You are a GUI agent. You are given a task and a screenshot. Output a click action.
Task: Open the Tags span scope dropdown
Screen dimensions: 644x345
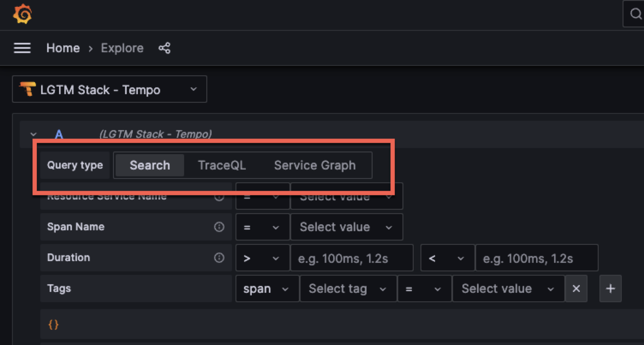[267, 288]
